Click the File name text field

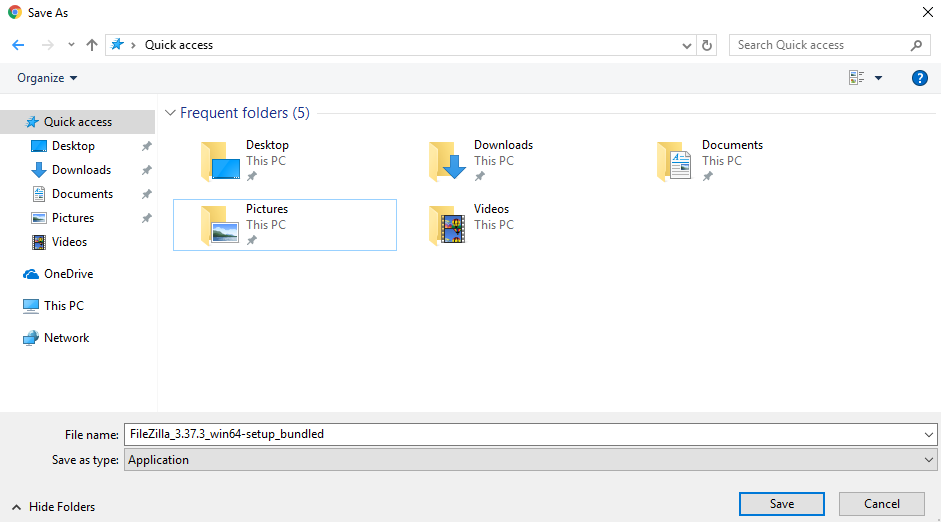tap(522, 434)
